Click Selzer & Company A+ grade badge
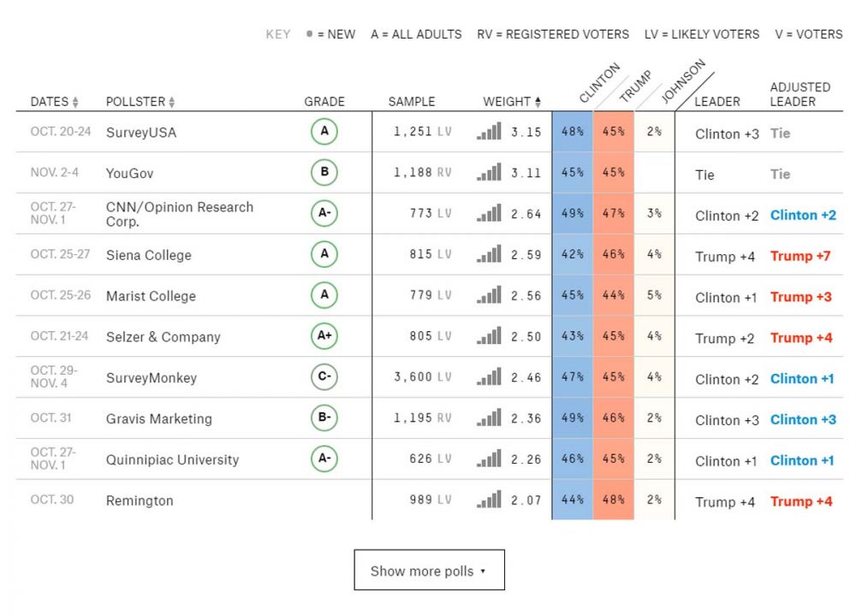Screen dimensions: 856x616 pyautogui.click(x=324, y=336)
